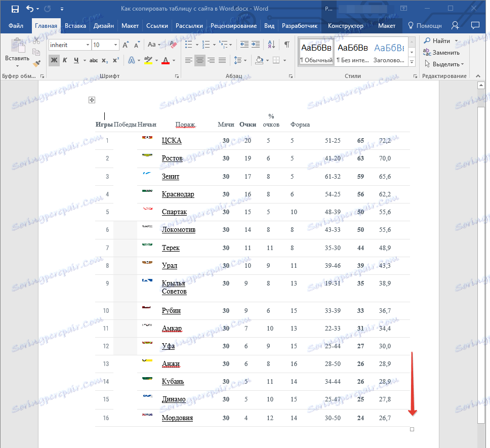Decrease font size with the shrink icon
Image resolution: width=490 pixels, height=448 pixels.
137,45
